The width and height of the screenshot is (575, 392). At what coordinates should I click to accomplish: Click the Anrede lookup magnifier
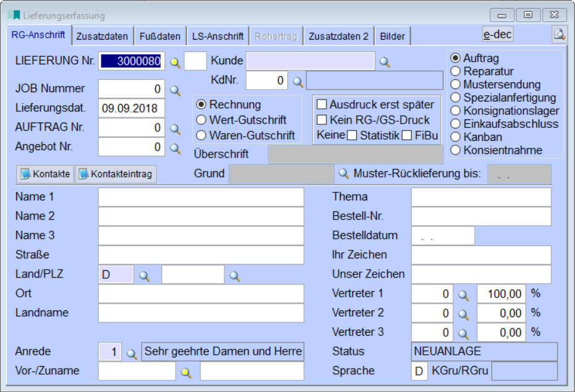click(x=132, y=353)
